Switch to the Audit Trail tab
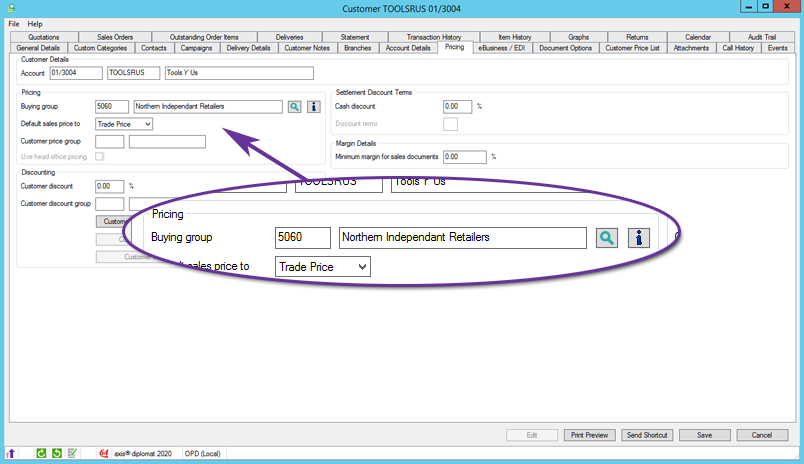804x464 pixels. click(x=762, y=37)
